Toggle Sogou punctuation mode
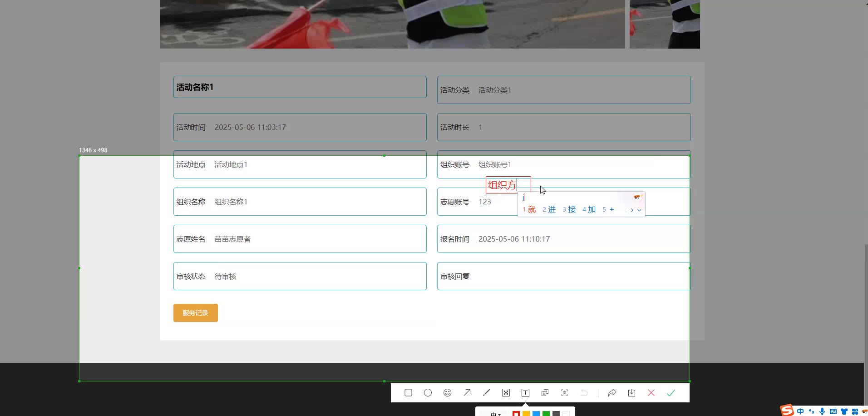The width and height of the screenshot is (868, 416). [x=811, y=411]
